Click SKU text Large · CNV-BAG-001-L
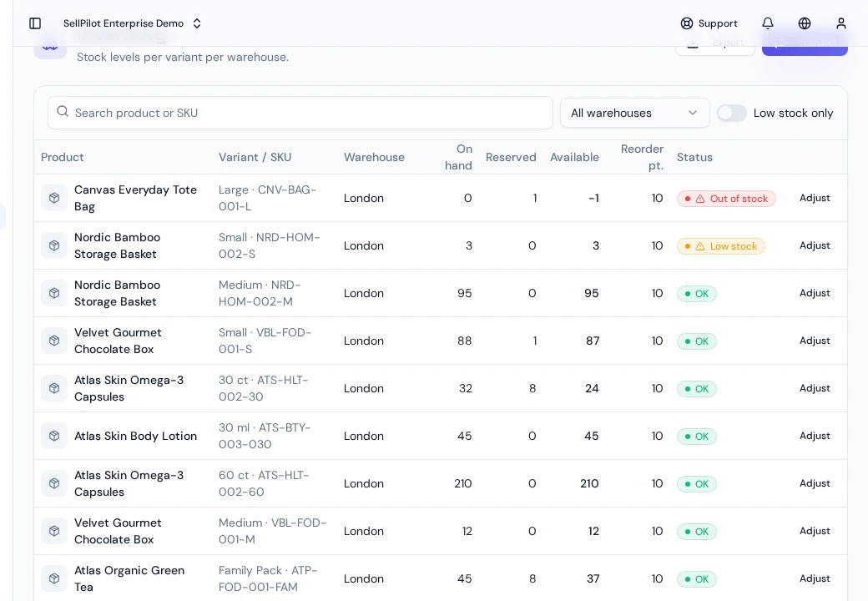This screenshot has height=601, width=868. coord(267,198)
